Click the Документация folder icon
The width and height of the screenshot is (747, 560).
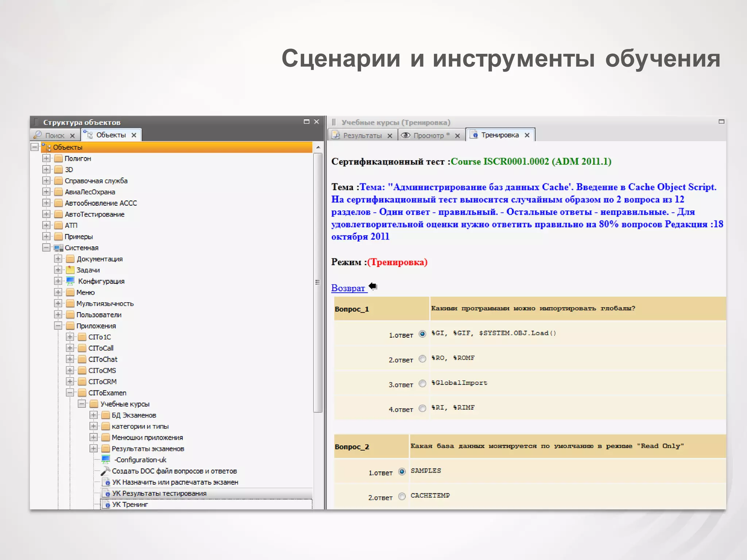pyautogui.click(x=70, y=259)
